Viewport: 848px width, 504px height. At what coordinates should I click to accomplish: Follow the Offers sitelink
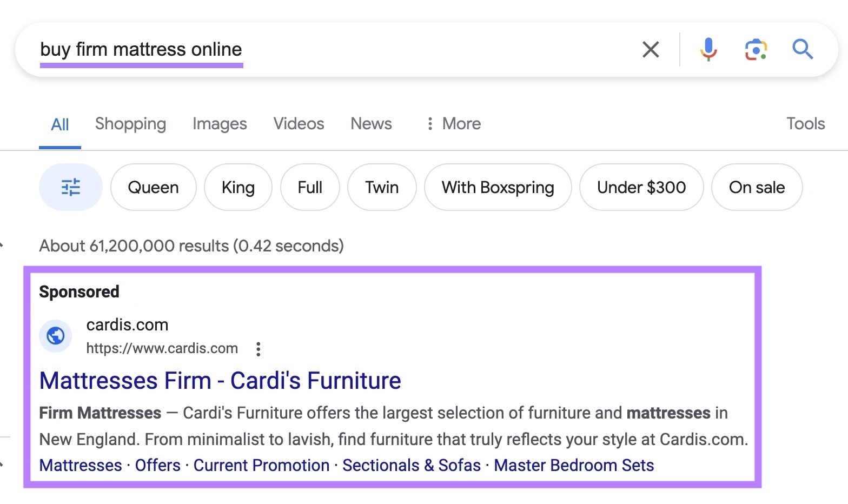click(158, 465)
